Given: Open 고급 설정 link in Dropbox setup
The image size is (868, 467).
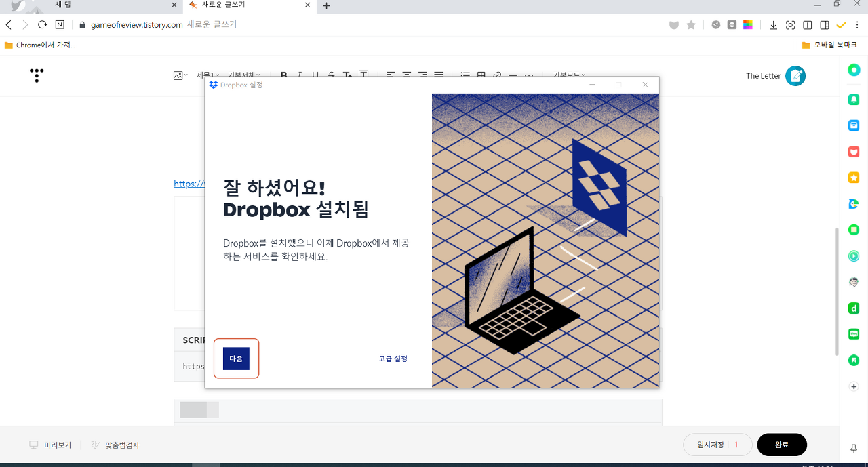Looking at the screenshot, I should (393, 359).
